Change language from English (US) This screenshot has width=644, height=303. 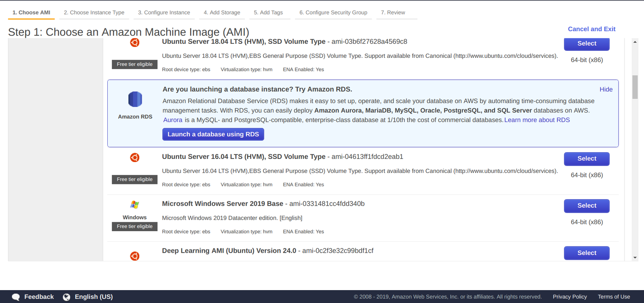(x=94, y=297)
